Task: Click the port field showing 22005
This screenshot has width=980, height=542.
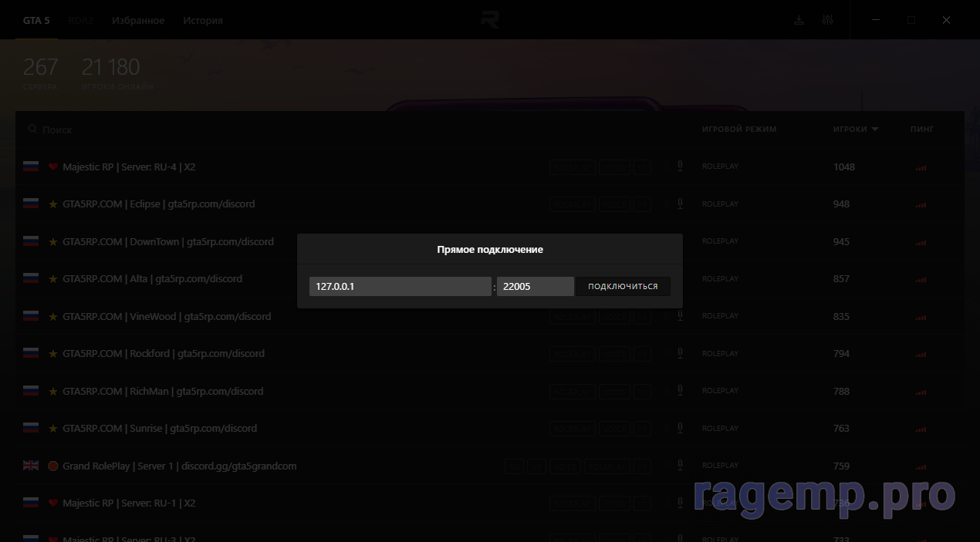Action: (x=536, y=286)
